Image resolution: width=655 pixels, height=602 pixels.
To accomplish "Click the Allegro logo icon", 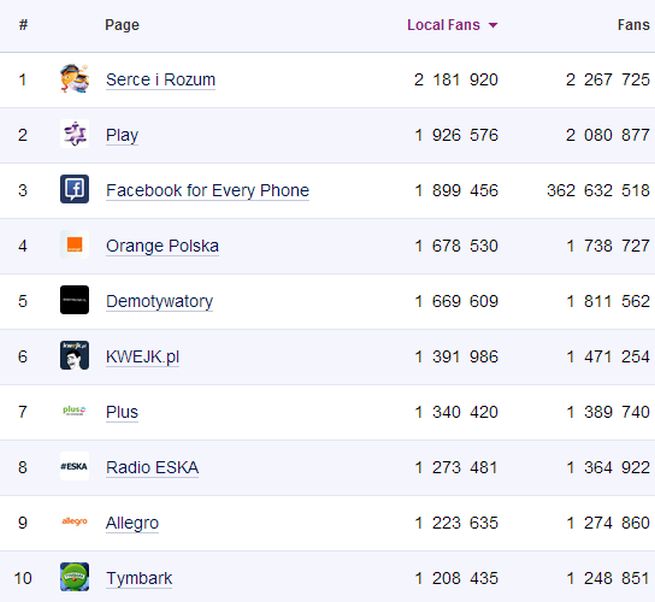I will point(74,522).
